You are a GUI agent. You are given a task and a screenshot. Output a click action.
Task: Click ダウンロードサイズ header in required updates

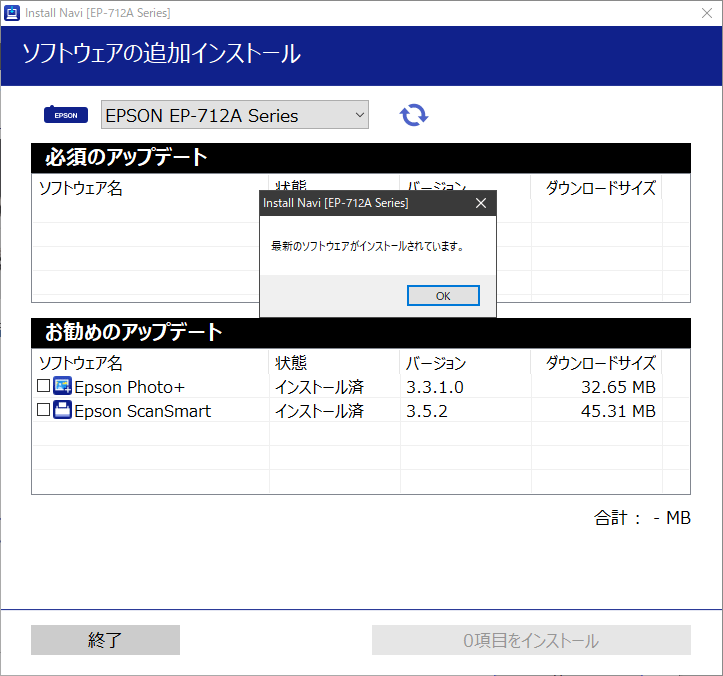[x=601, y=189]
